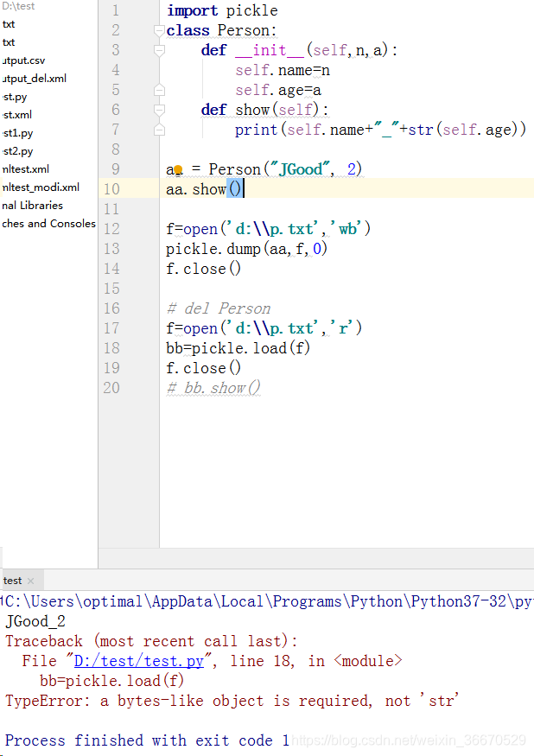Click line number 1 in the gutter
This screenshot has width=534, height=756.
click(115, 10)
